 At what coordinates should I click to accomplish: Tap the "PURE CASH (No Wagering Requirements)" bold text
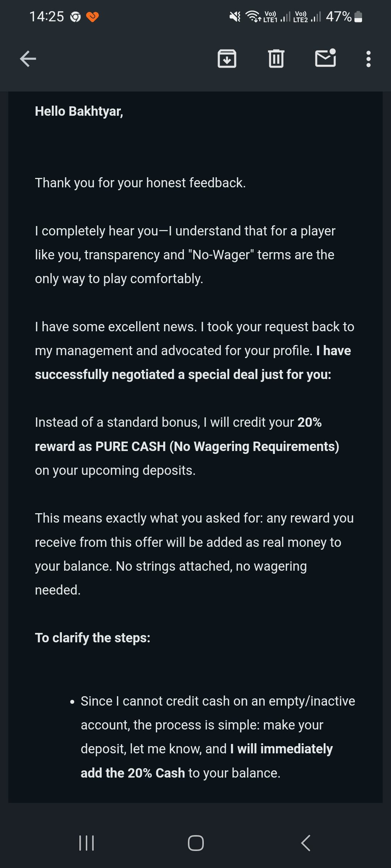(x=217, y=446)
